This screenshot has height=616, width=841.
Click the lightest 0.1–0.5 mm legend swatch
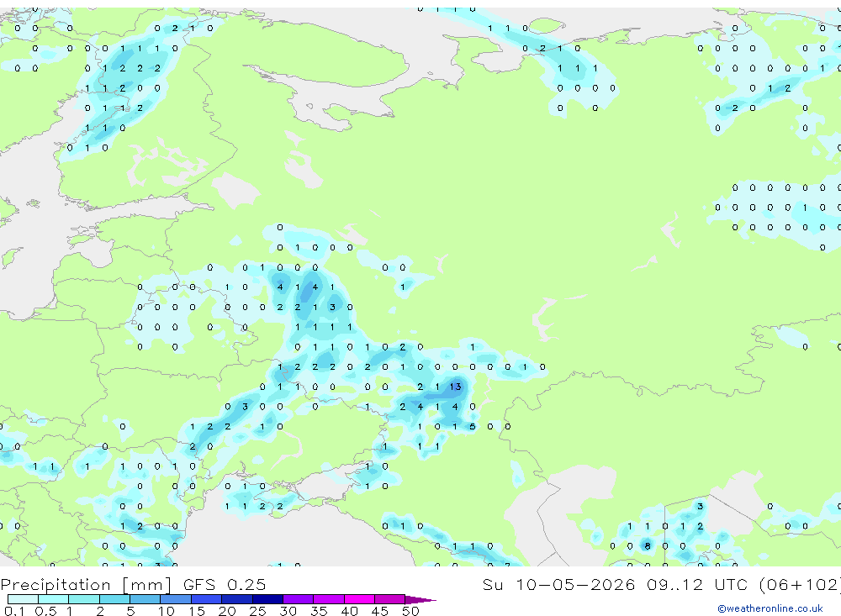coord(23,599)
